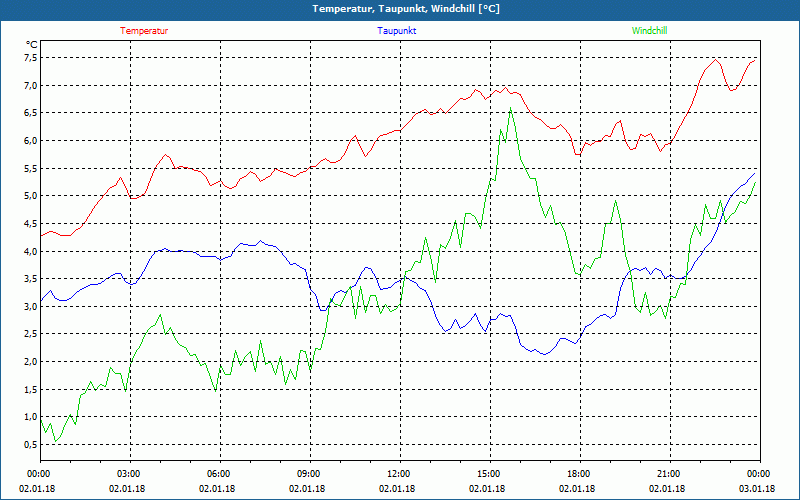This screenshot has height=500, width=800.
Task: Click the 2,0 y-axis value
Action: [31, 362]
